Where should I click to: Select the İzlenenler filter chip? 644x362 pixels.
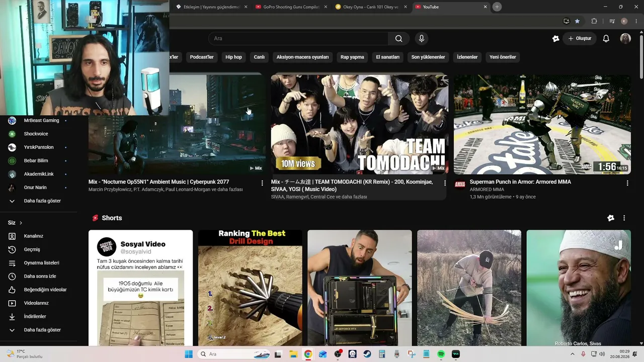(x=467, y=57)
